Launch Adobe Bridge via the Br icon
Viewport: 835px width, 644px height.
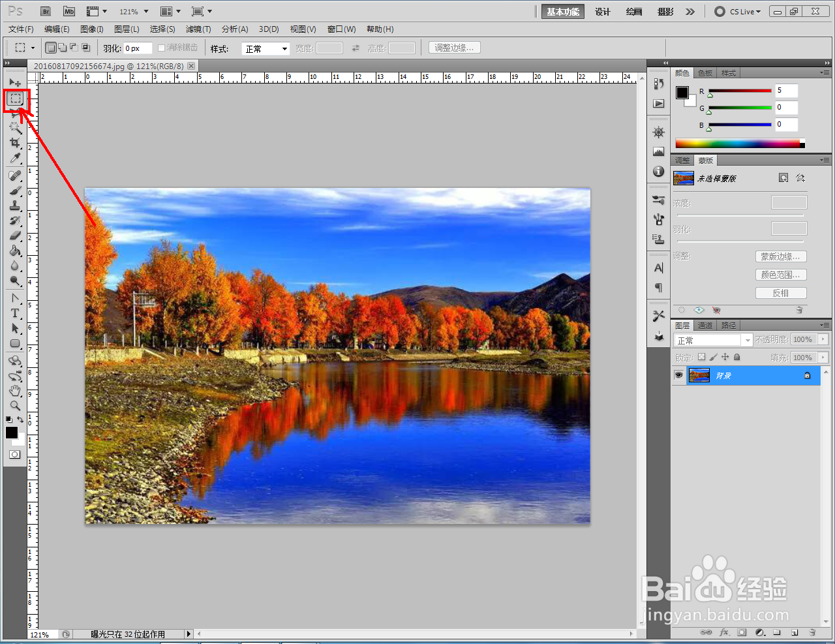pyautogui.click(x=45, y=11)
